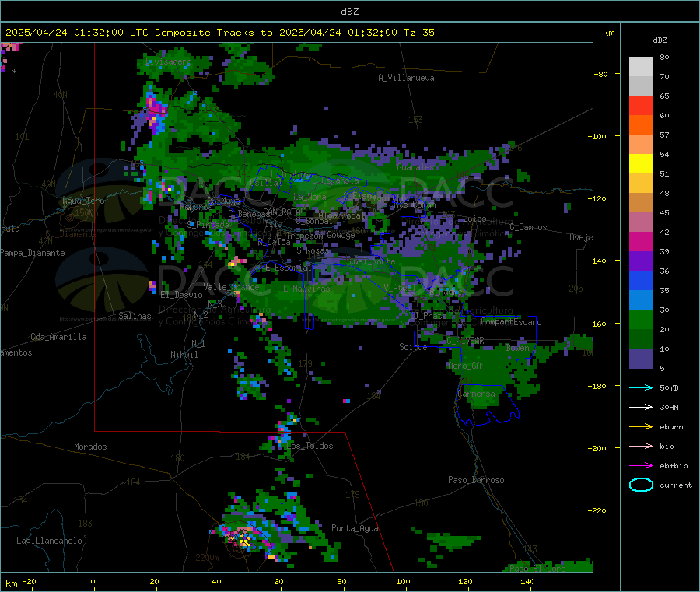
Task: Select the 'E_Escorial' place label
Action: click(x=289, y=268)
